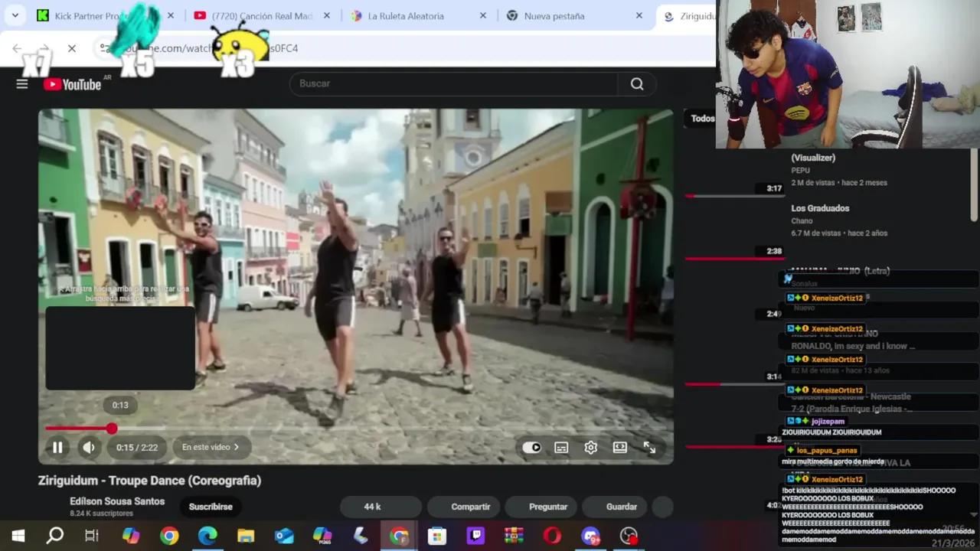Select the Ziriguidum browser tab

pyautogui.click(x=689, y=15)
